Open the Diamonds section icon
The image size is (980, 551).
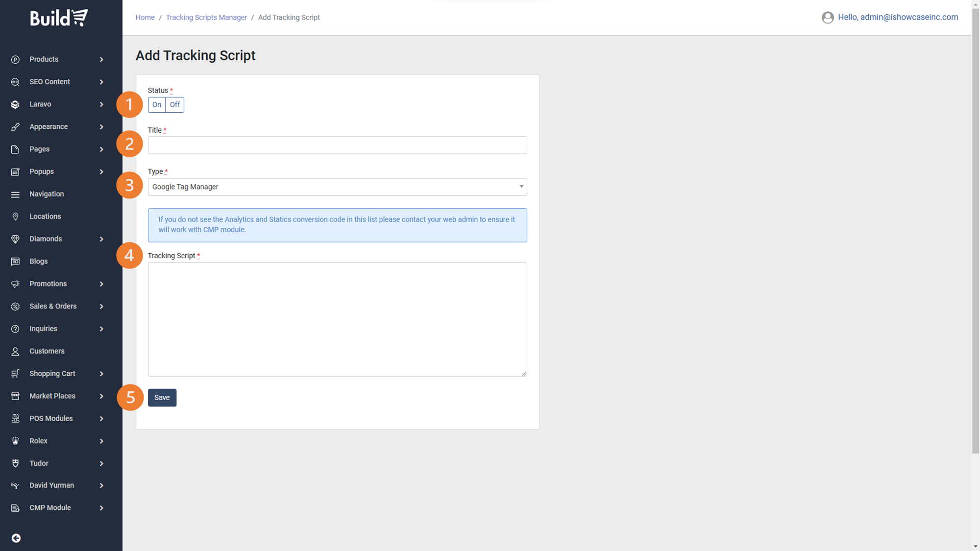(x=15, y=239)
